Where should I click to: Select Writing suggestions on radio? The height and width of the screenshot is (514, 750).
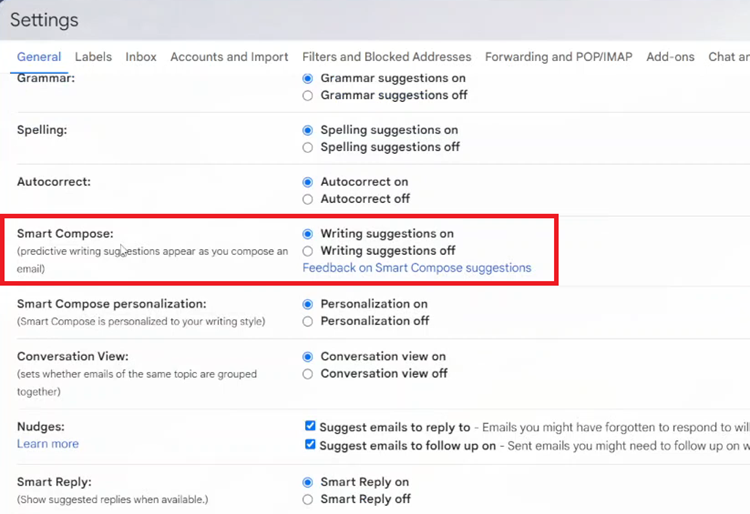tap(308, 234)
